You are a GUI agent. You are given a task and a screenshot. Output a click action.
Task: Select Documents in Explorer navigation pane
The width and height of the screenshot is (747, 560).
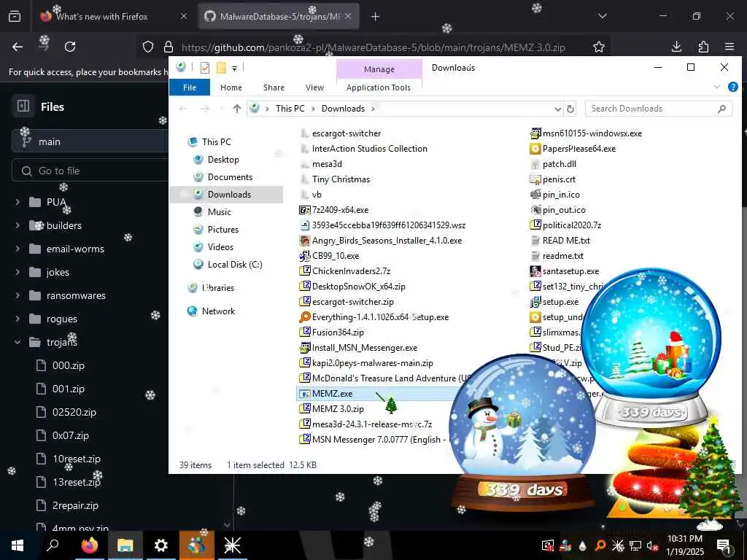coord(230,177)
